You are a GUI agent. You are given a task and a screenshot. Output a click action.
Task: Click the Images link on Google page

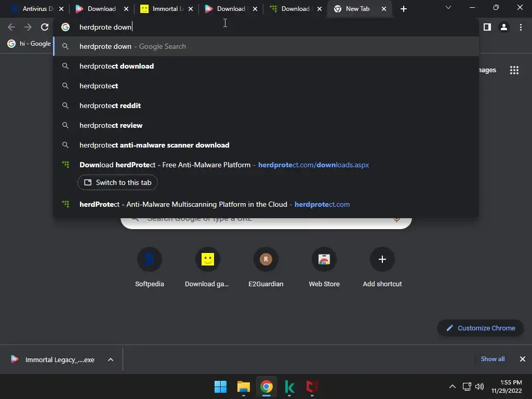[487, 70]
